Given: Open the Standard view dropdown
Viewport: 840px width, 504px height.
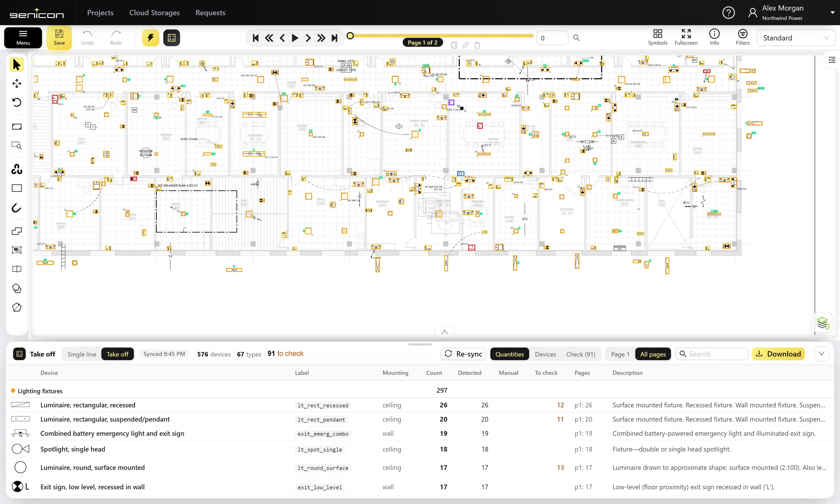Looking at the screenshot, I should [796, 38].
